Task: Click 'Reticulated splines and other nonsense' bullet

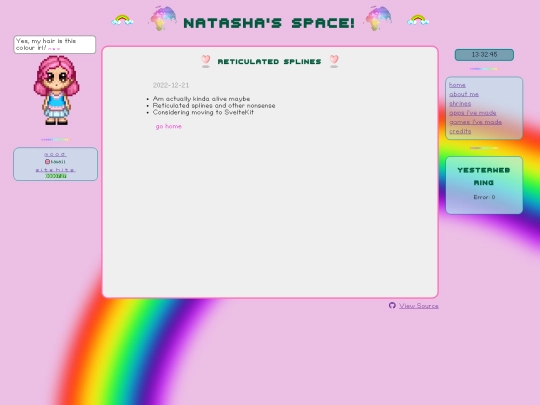Action: [214, 105]
